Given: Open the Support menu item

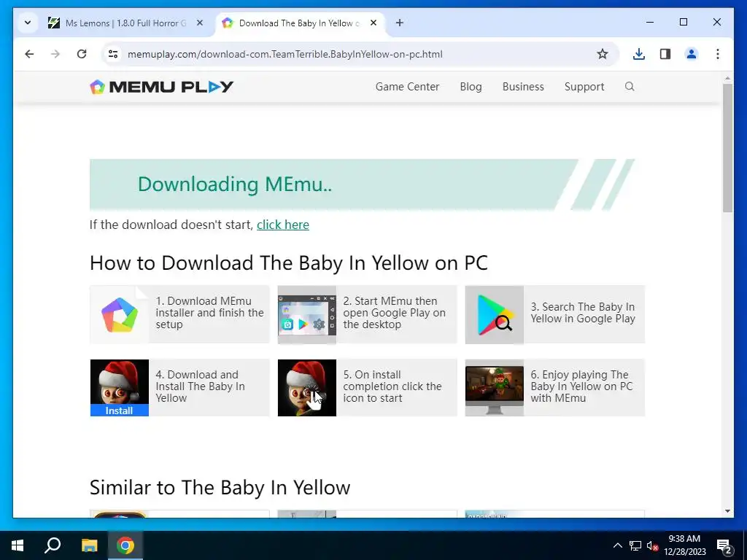Looking at the screenshot, I should (x=584, y=87).
